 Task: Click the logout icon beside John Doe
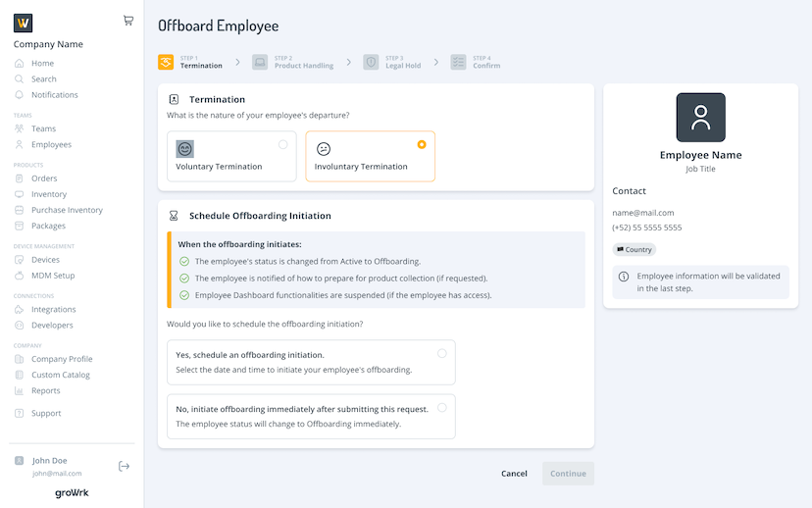click(x=124, y=466)
